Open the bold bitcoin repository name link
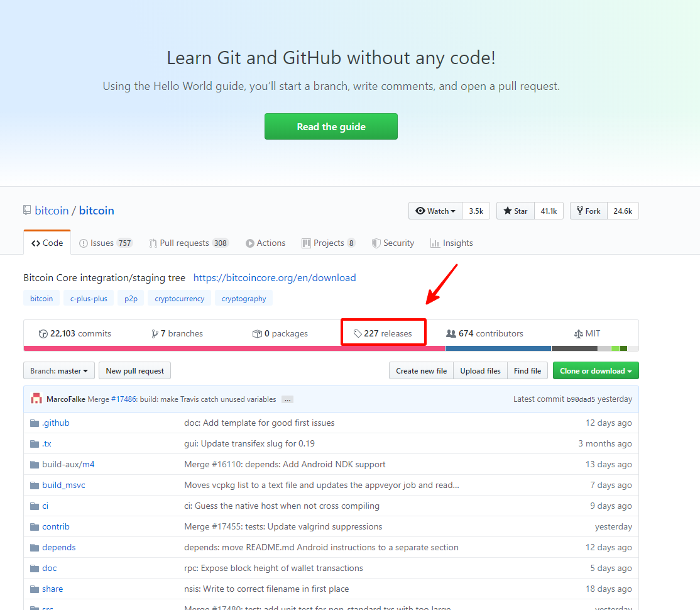700x610 pixels. point(96,211)
